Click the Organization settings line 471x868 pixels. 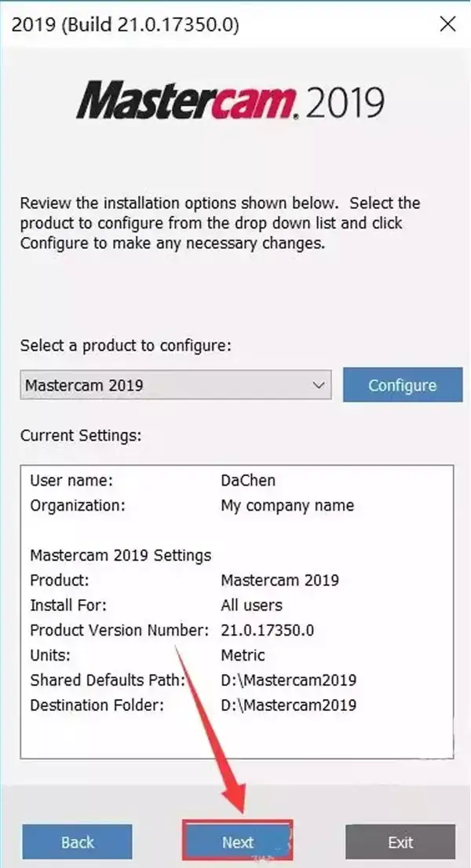(x=192, y=505)
